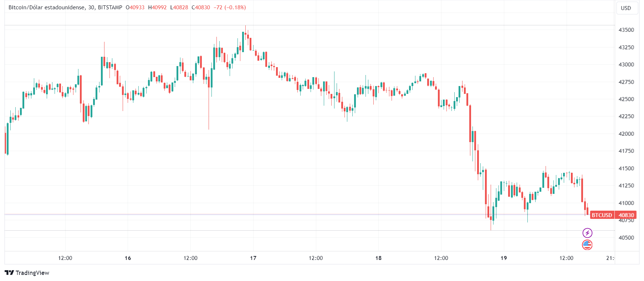Click the 40500 price axis label

click(x=626, y=237)
